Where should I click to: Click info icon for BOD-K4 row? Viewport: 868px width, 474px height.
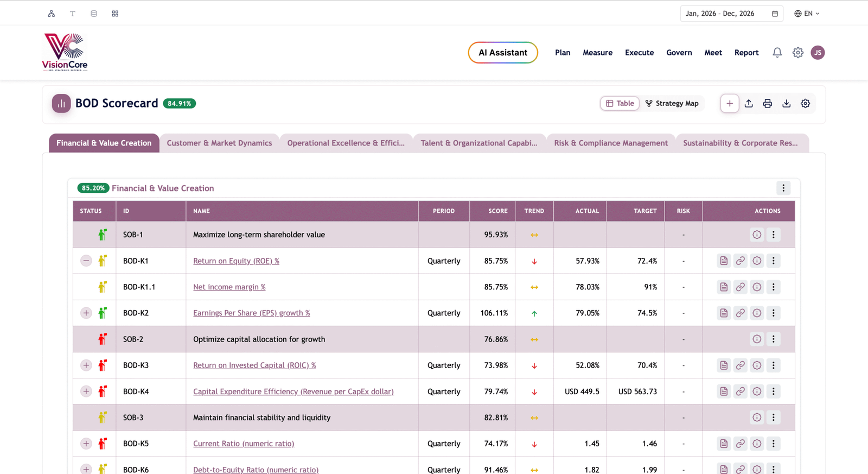[x=757, y=391]
